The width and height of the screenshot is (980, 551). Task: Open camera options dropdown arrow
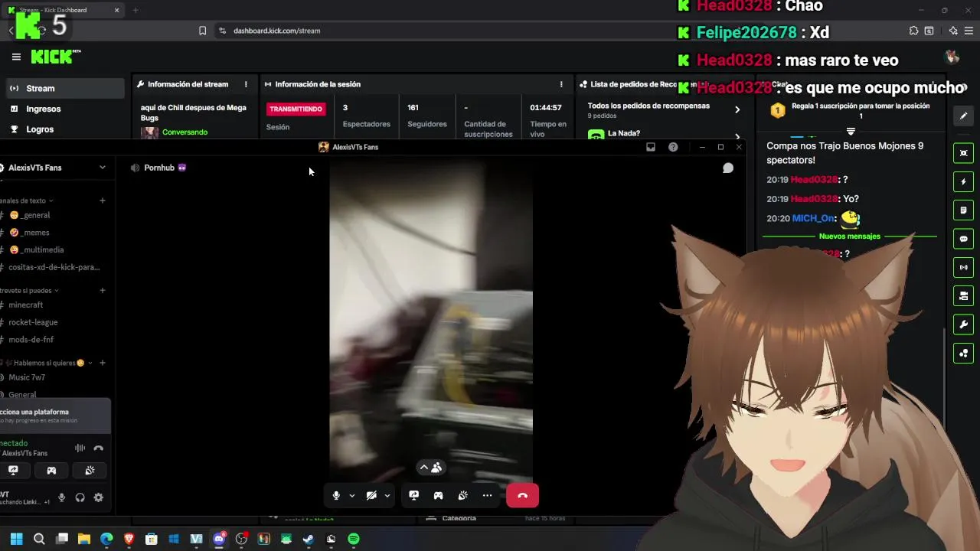click(387, 496)
